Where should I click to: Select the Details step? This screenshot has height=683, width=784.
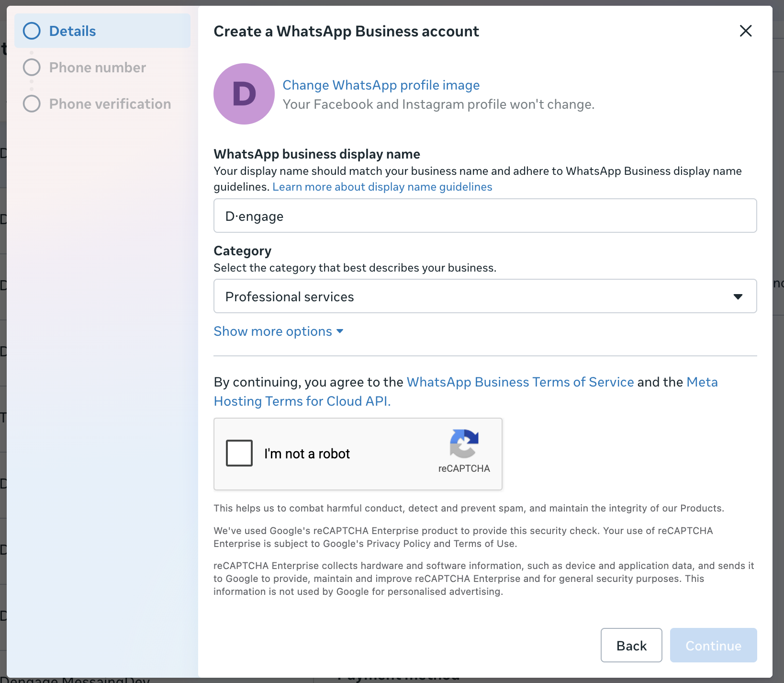(x=102, y=31)
